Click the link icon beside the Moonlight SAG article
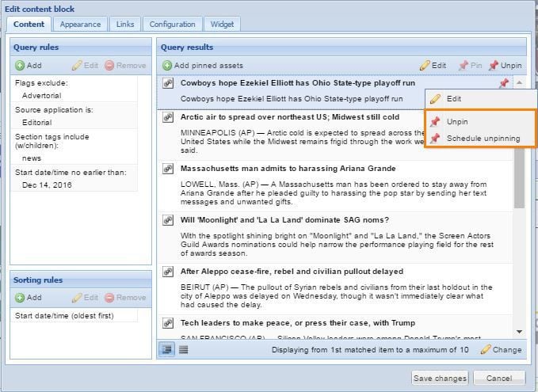This screenshot has width=538, height=392. (x=168, y=220)
